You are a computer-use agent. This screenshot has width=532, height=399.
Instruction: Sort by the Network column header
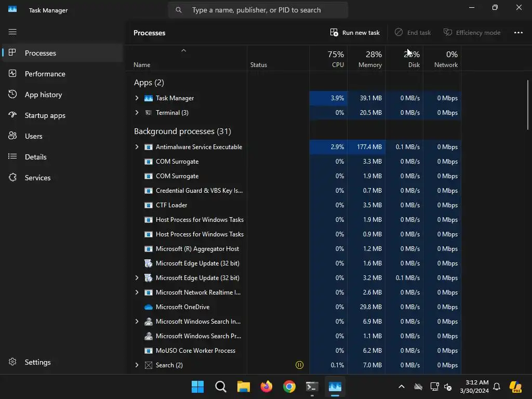(443, 58)
